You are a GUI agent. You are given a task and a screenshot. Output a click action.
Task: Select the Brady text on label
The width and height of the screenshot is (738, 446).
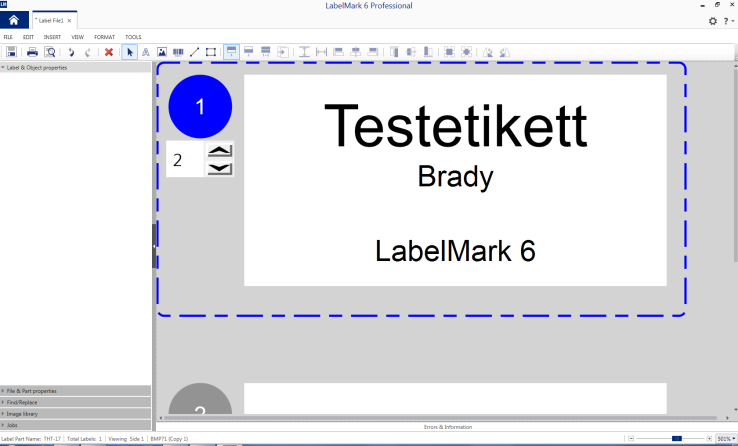pyautogui.click(x=456, y=177)
